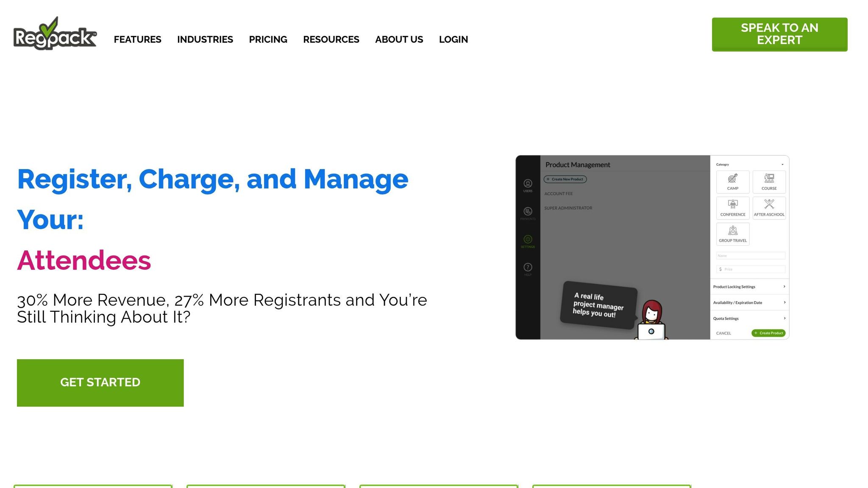
Task: Open the Industries menu
Action: click(205, 39)
